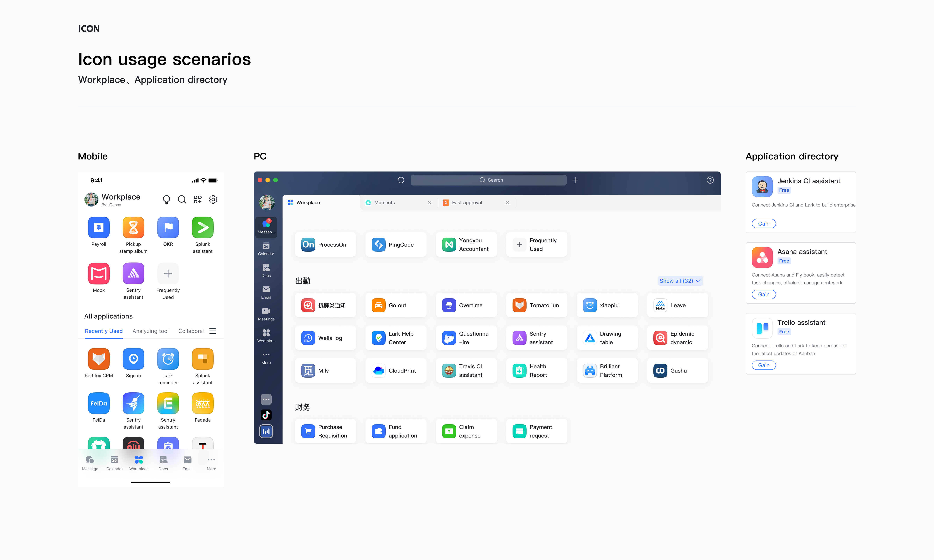934x560 pixels.
Task: Click the help question mark in the PC window
Action: click(x=710, y=180)
